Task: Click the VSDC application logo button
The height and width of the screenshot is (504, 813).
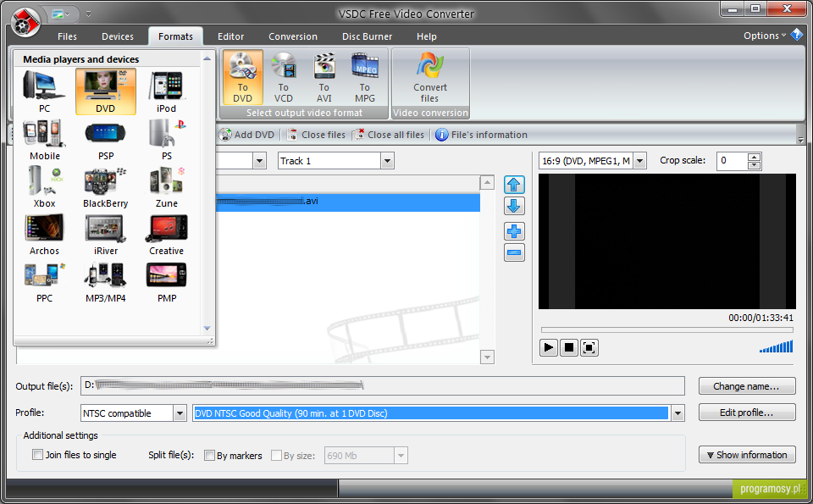Action: coord(25,22)
